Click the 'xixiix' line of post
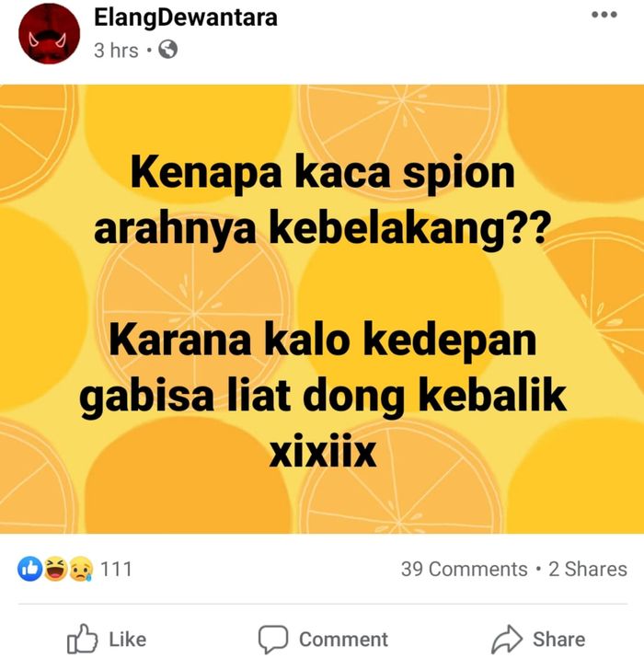 [x=322, y=452]
